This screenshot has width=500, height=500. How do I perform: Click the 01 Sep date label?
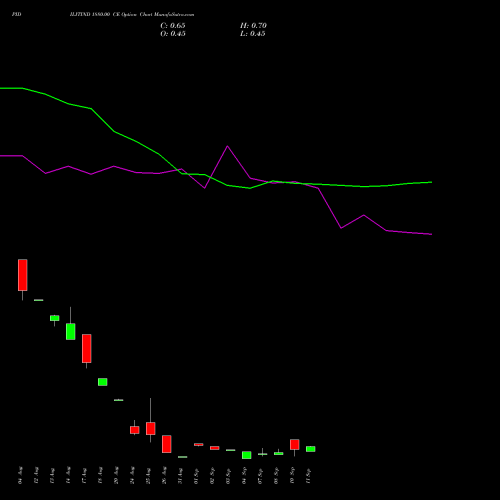point(197,475)
